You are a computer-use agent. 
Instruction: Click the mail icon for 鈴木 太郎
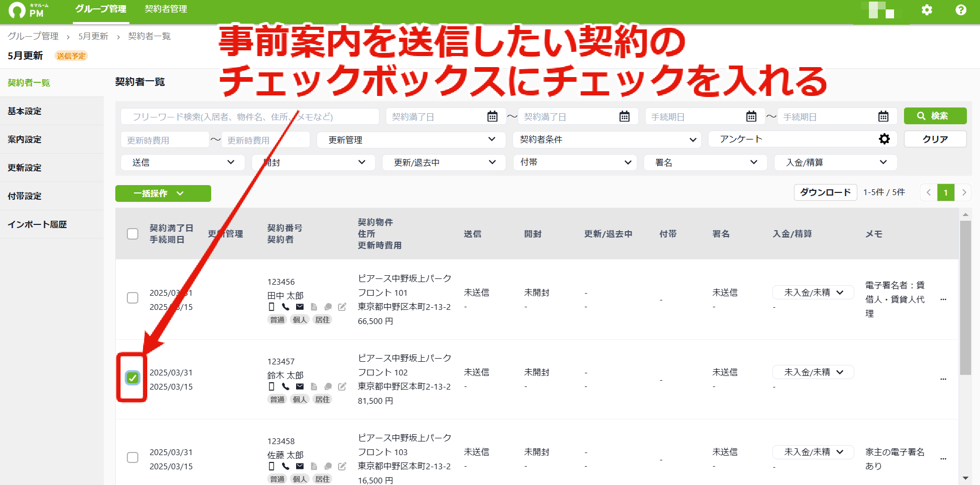300,386
